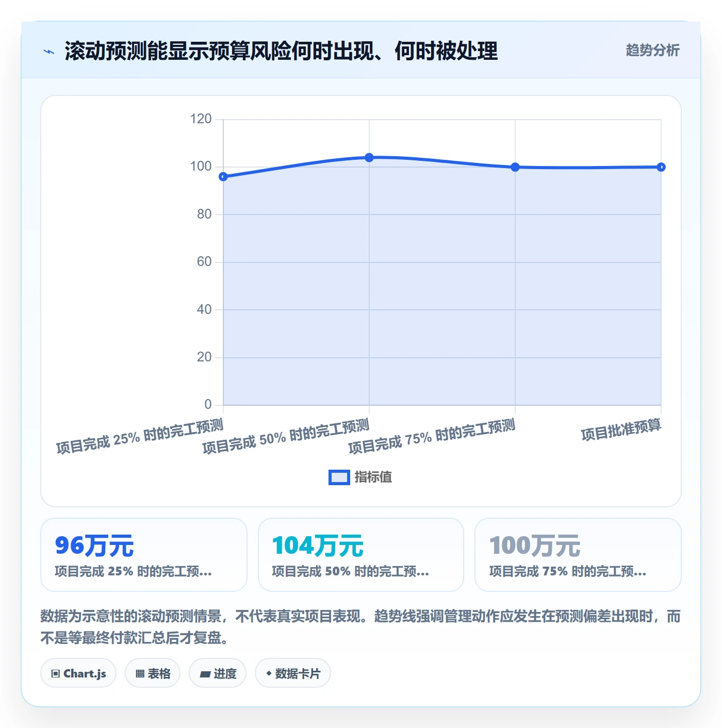Open the 100万元 data card
Screen dimensions: 722x728
click(578, 555)
